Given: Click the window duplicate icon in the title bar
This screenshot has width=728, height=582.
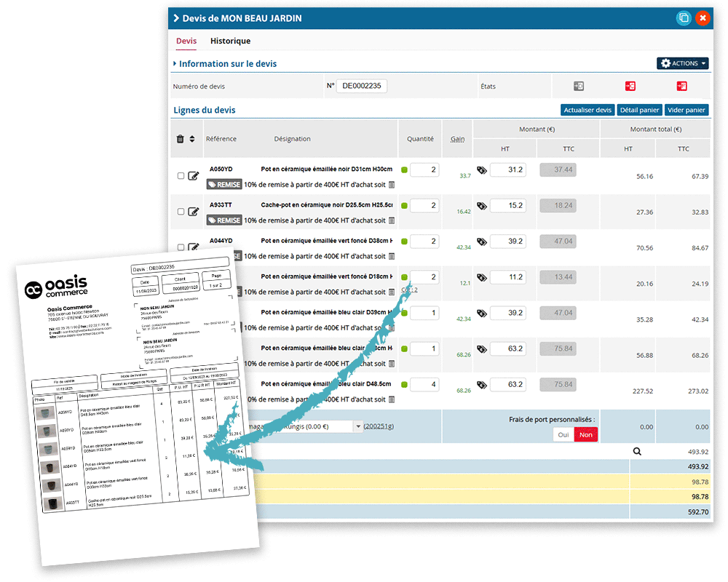Looking at the screenshot, I should tap(684, 18).
